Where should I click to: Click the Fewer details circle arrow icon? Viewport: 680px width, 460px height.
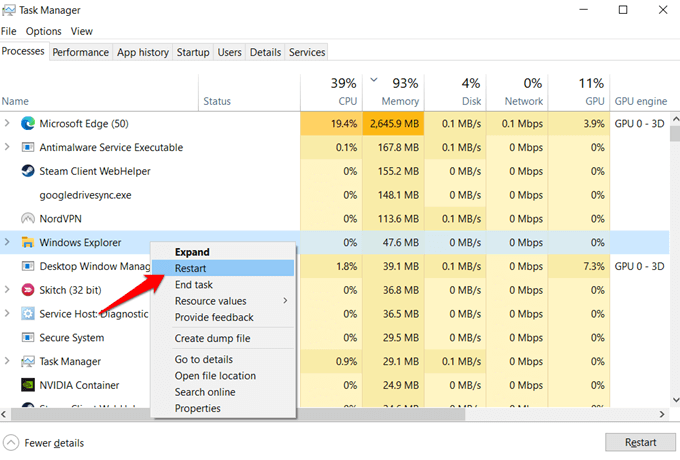(11, 443)
